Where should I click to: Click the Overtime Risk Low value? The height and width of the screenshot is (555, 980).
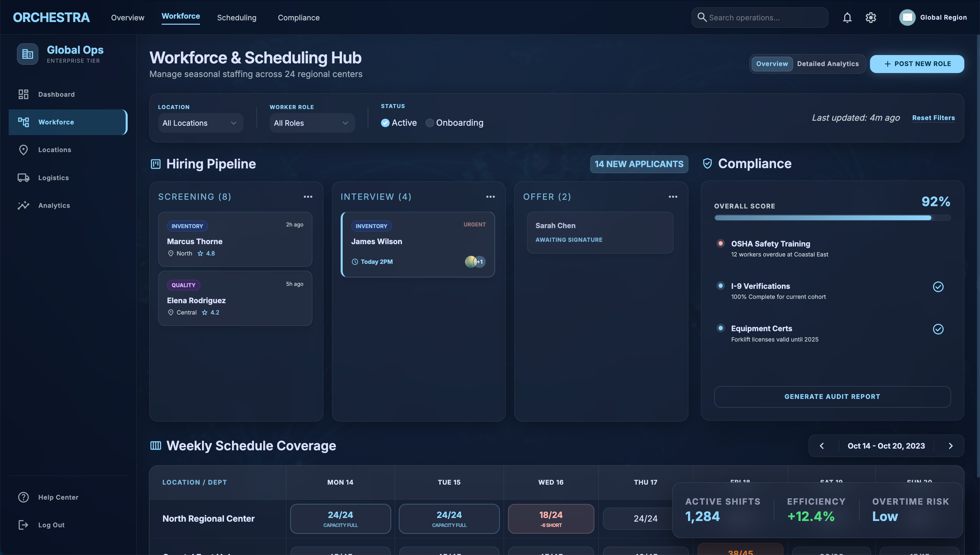(885, 517)
